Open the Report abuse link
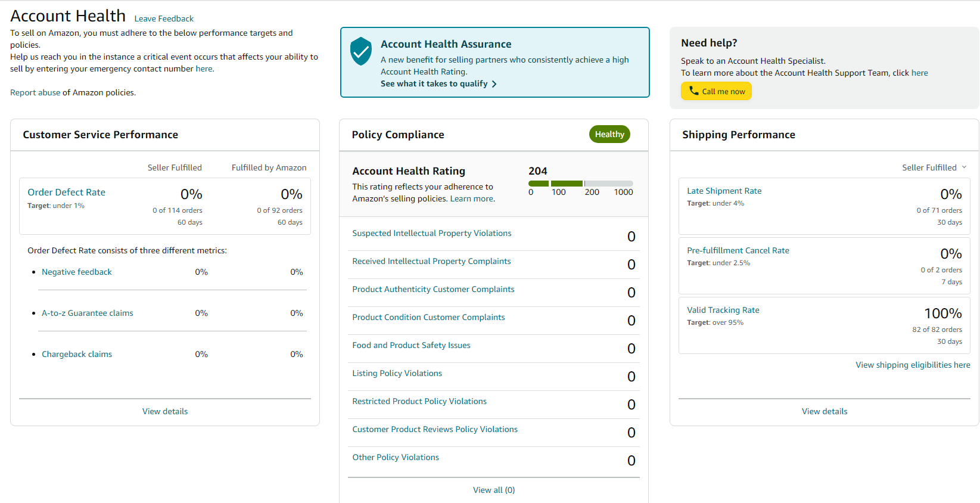The width and height of the screenshot is (980, 503). tap(35, 92)
